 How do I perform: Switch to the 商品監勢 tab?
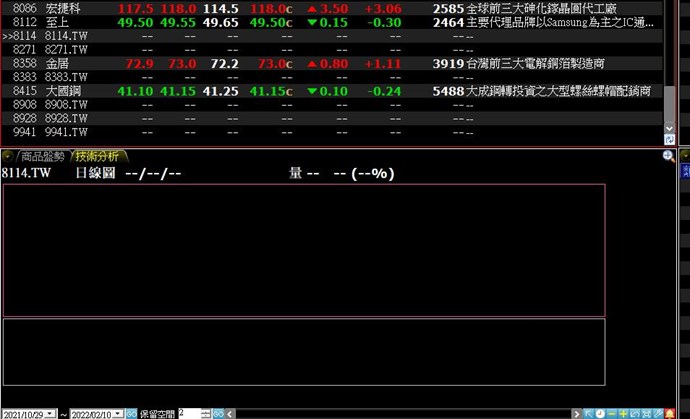coord(43,156)
